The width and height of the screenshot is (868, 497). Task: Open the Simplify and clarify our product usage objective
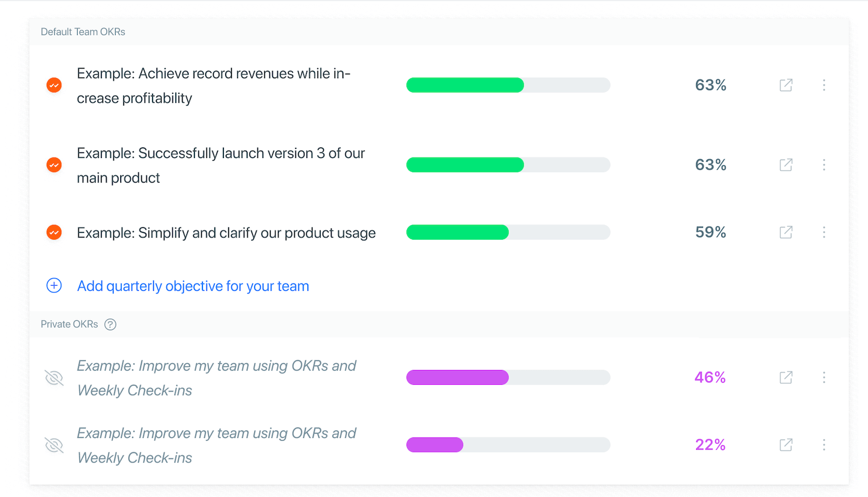226,233
